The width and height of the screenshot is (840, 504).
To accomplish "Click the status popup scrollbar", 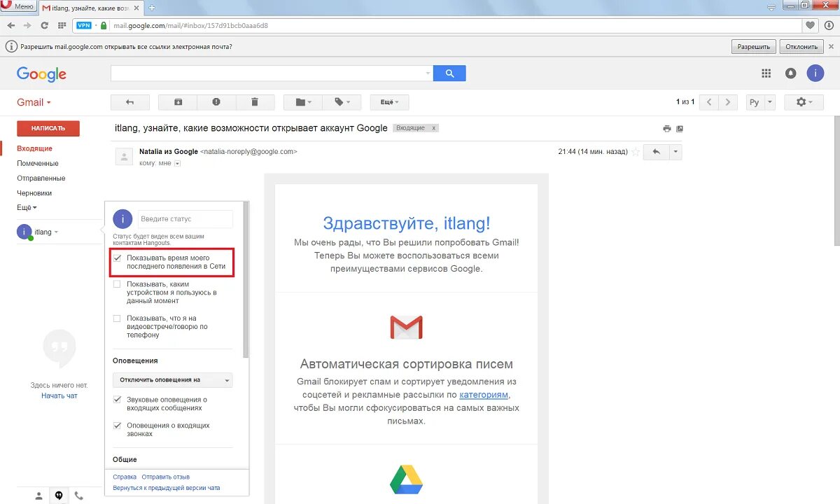I will click(x=245, y=280).
